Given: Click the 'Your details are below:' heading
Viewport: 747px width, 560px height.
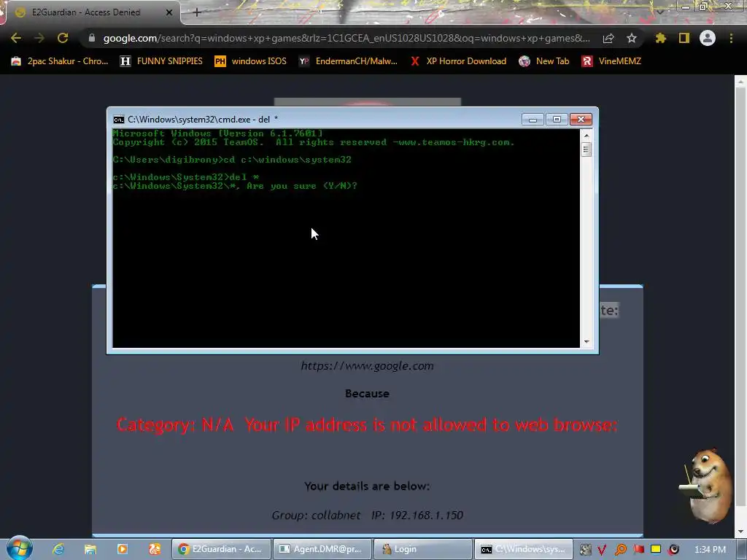Looking at the screenshot, I should coord(367,486).
